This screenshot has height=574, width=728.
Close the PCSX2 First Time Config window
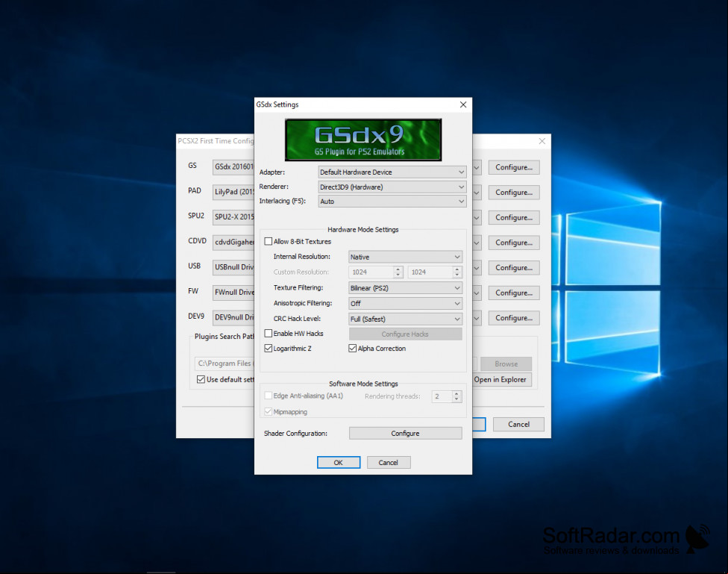pos(542,141)
